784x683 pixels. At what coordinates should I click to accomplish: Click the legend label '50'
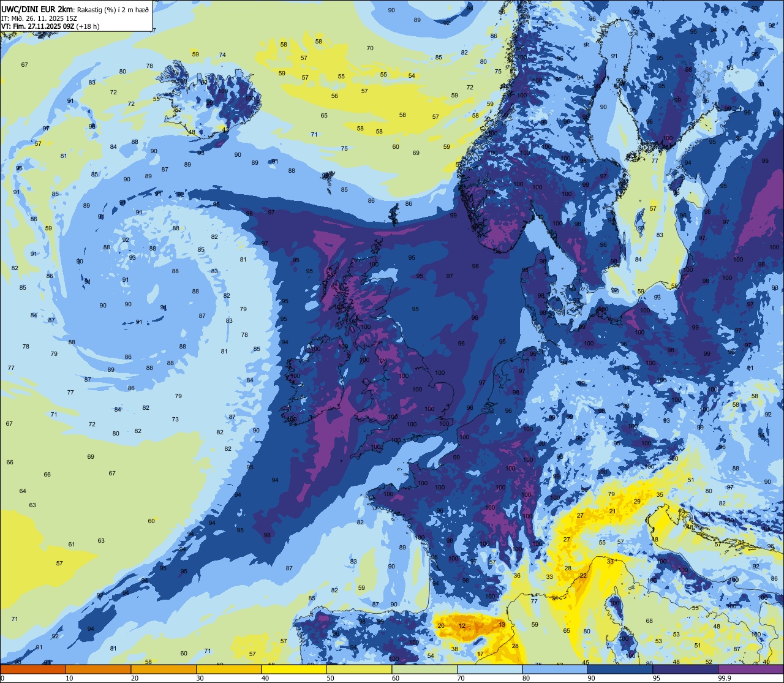pos(331,678)
